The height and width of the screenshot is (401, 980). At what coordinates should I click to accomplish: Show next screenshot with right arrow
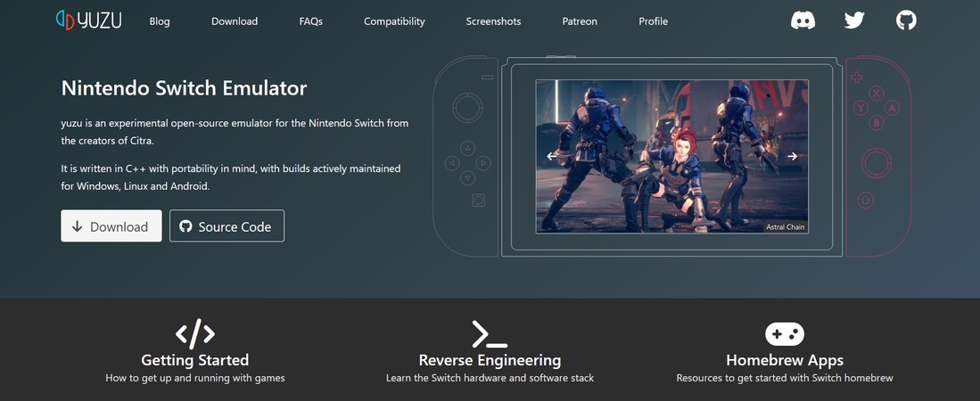pos(792,156)
